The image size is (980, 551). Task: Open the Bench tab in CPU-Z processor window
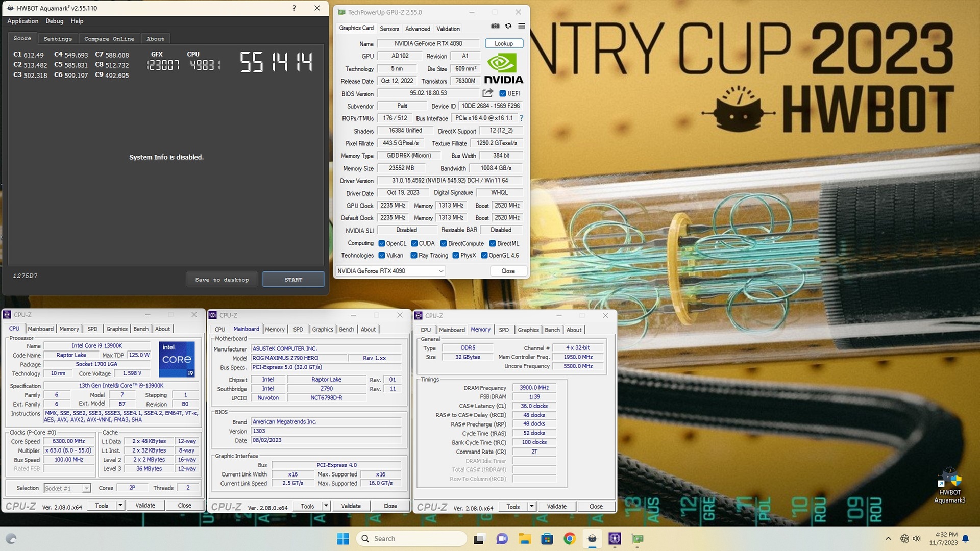141,329
